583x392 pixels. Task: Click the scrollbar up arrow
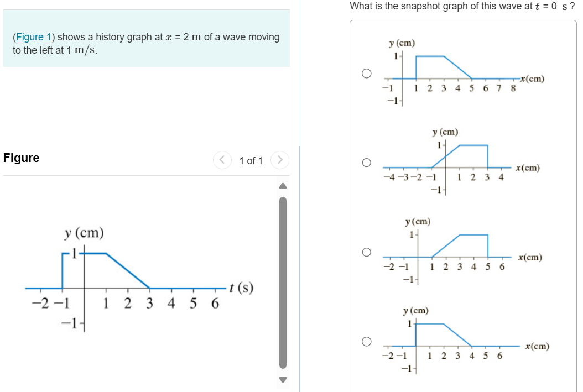click(282, 185)
